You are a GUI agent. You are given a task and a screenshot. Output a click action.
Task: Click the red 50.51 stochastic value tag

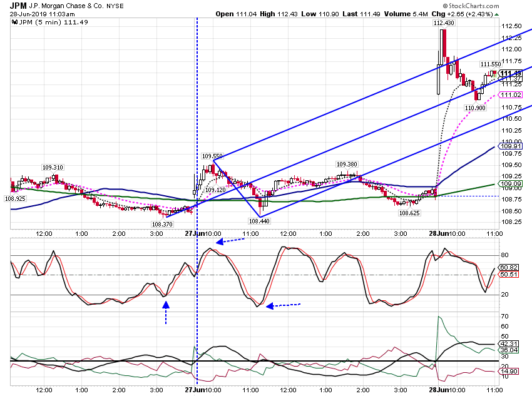click(509, 274)
